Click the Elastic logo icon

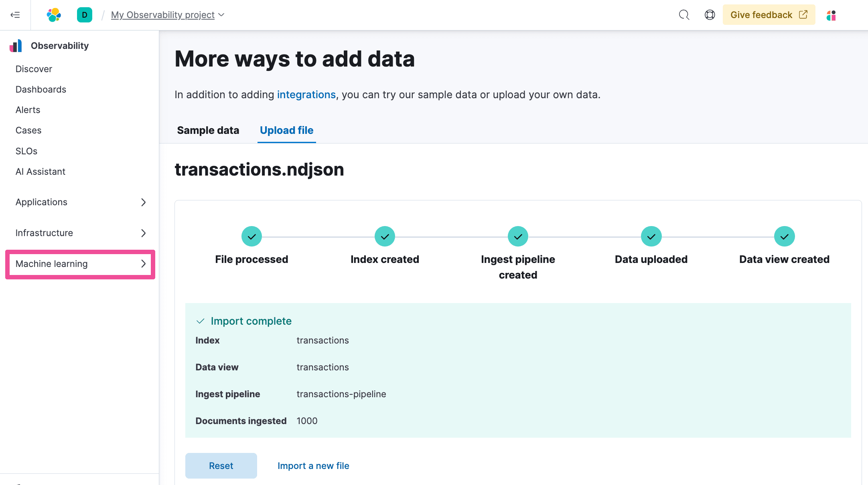[x=54, y=15]
